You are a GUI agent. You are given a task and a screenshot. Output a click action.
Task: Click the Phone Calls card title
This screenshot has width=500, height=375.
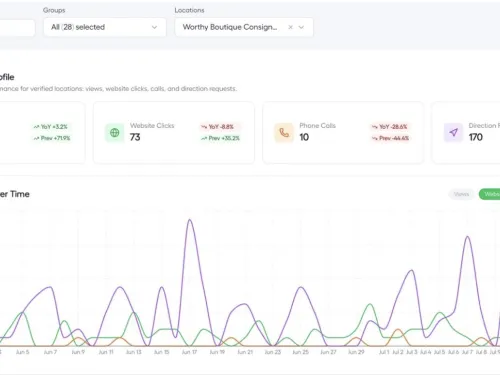coord(317,125)
